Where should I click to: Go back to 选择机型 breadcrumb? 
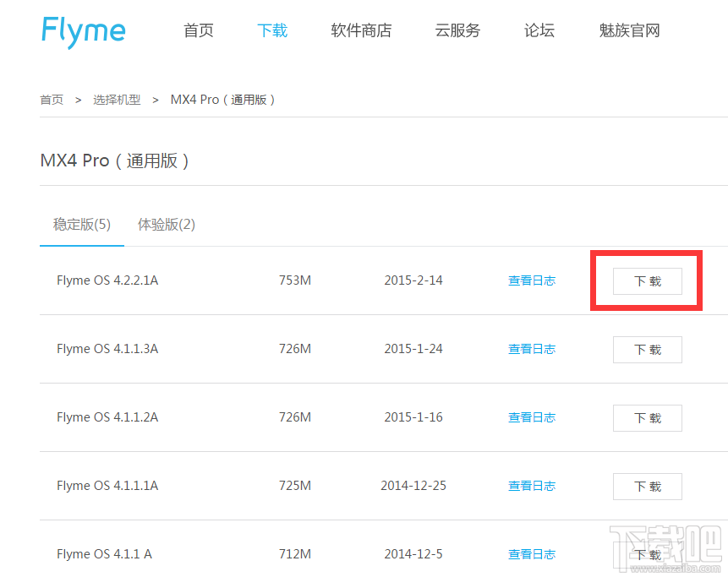point(117,100)
